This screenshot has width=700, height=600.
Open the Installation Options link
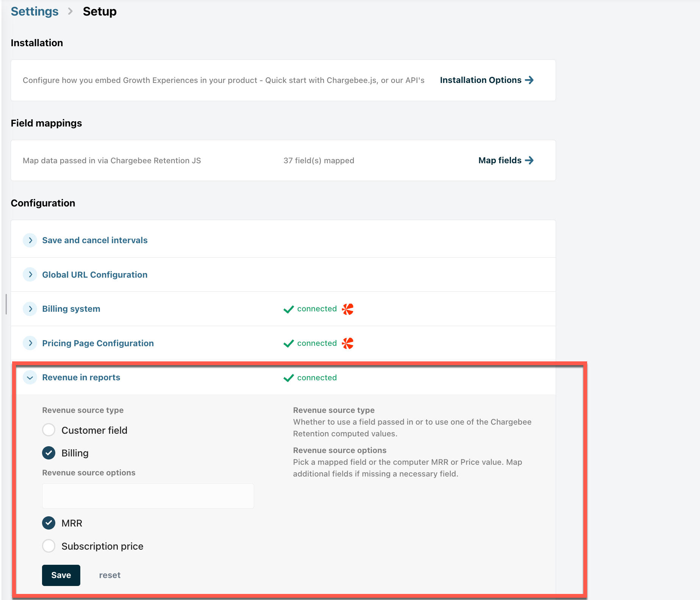(x=487, y=80)
